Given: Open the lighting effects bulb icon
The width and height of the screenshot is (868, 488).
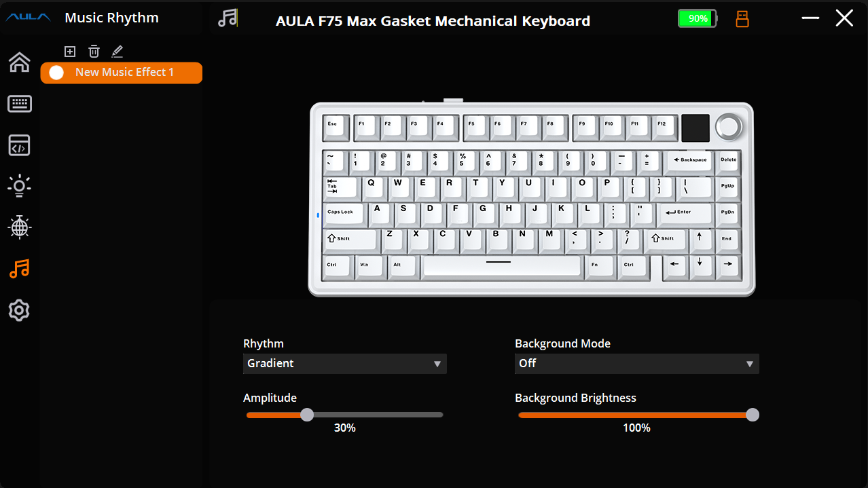Looking at the screenshot, I should pyautogui.click(x=19, y=186).
